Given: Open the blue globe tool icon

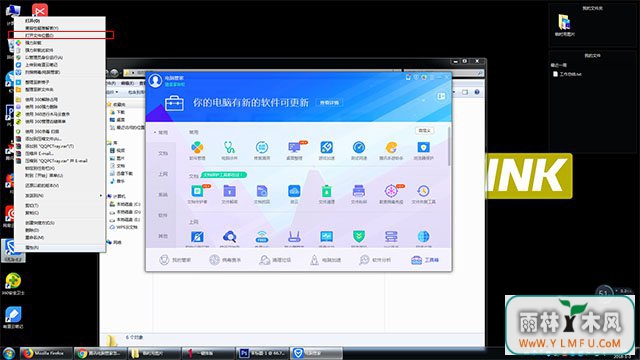Looking at the screenshot, I should coord(423,237).
